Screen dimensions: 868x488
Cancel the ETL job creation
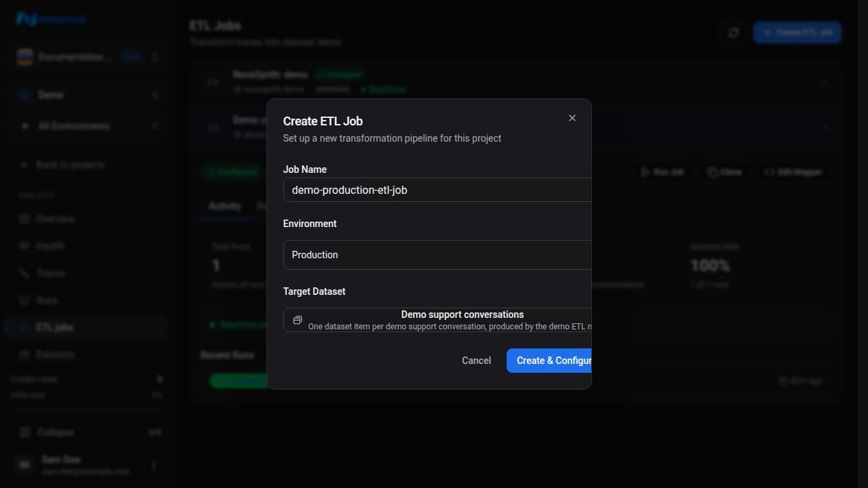click(x=476, y=361)
